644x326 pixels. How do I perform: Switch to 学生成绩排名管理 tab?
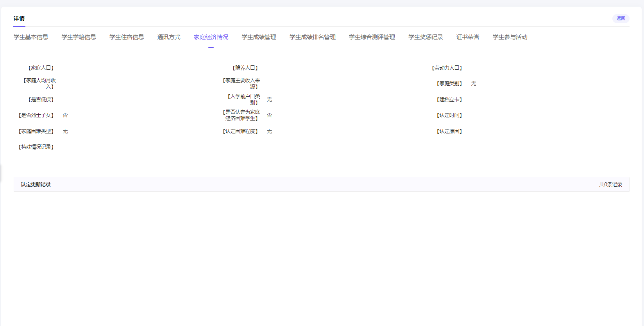[x=313, y=37]
